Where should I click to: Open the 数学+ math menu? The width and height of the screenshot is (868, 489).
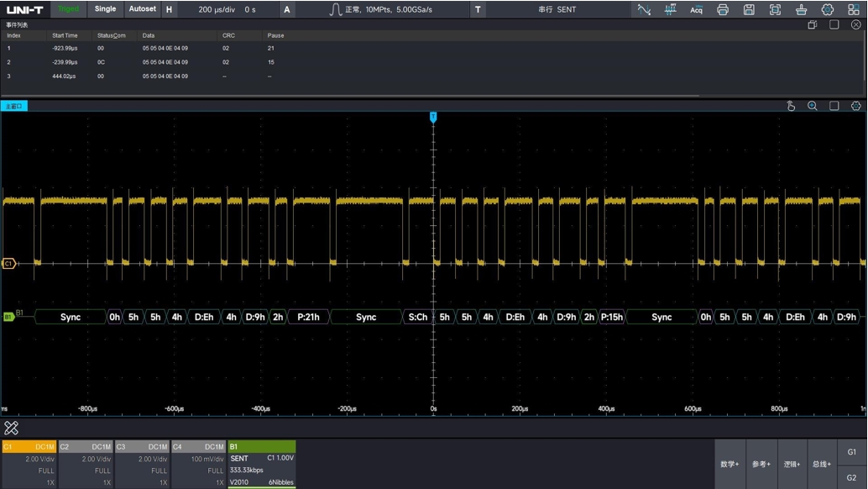pyautogui.click(x=729, y=464)
